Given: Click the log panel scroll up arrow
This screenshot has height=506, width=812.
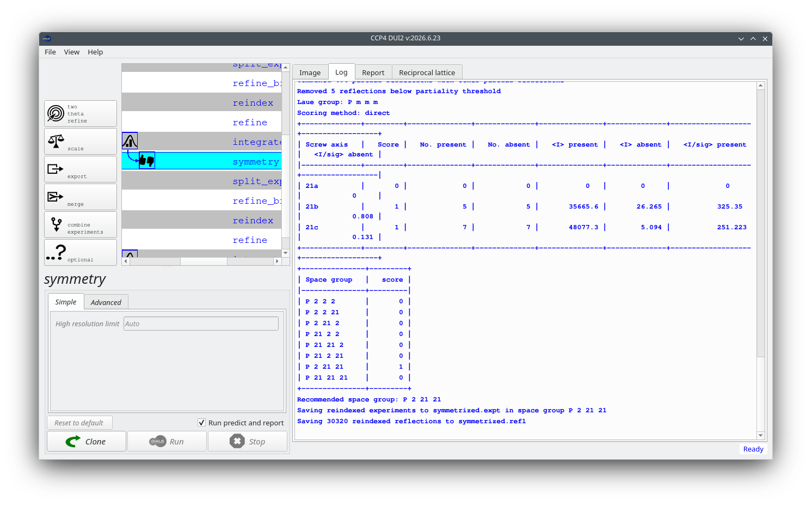Looking at the screenshot, I should pos(761,86).
